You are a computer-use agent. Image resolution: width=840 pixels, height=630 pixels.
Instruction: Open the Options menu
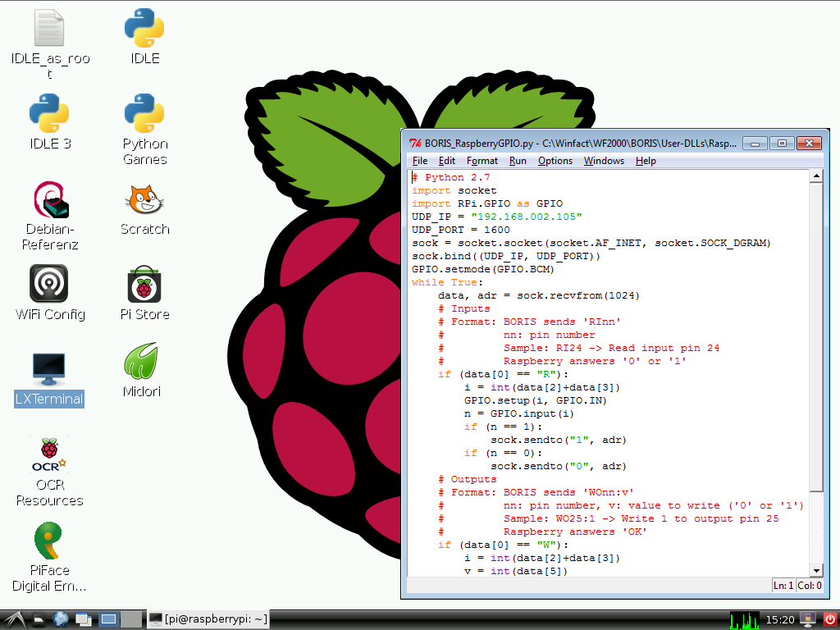coord(555,161)
